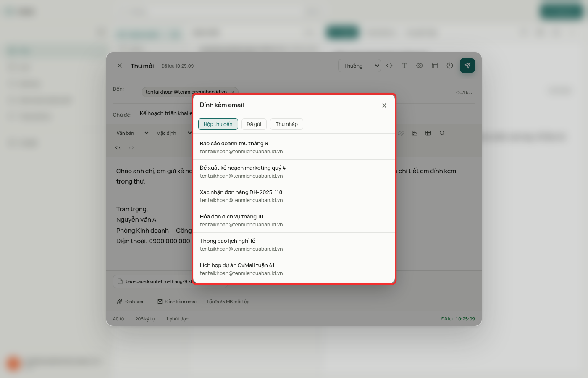This screenshot has width=588, height=378.
Task: Send the email with the paper plane button
Action: tap(467, 66)
